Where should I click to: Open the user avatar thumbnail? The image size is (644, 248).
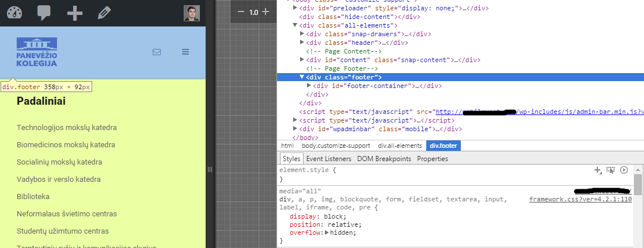[x=191, y=13]
